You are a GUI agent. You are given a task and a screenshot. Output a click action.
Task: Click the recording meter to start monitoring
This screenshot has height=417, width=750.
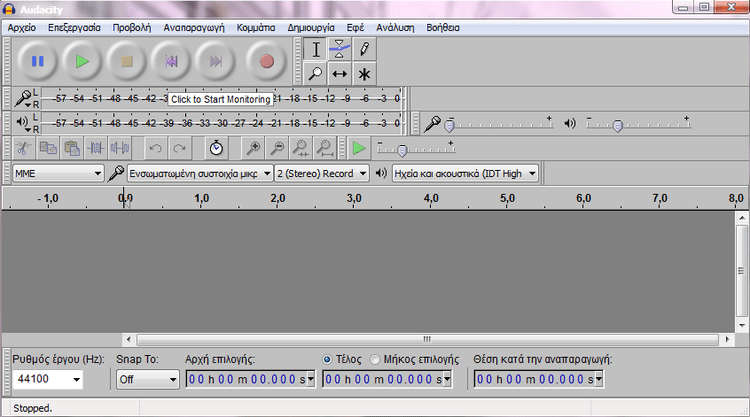coord(221,99)
